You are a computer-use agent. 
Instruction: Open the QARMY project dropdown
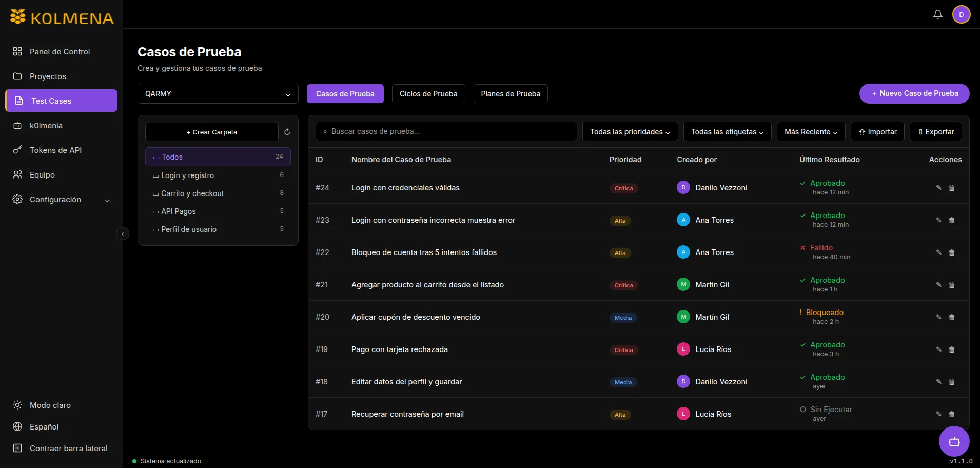[218, 94]
